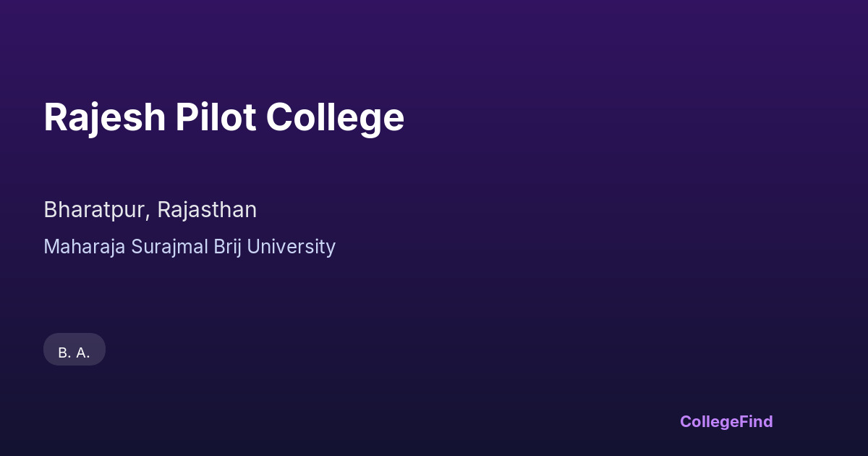Click the capital R of Rajesh

56,117
